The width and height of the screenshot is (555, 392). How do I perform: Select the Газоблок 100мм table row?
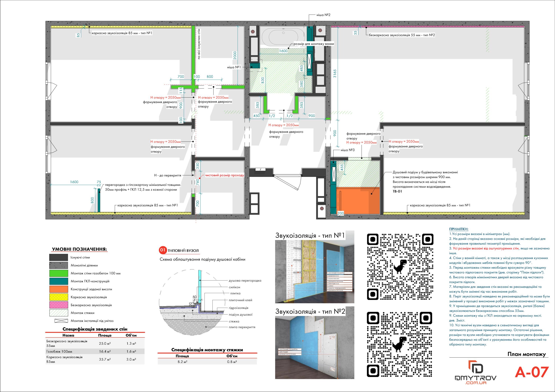click(95, 351)
